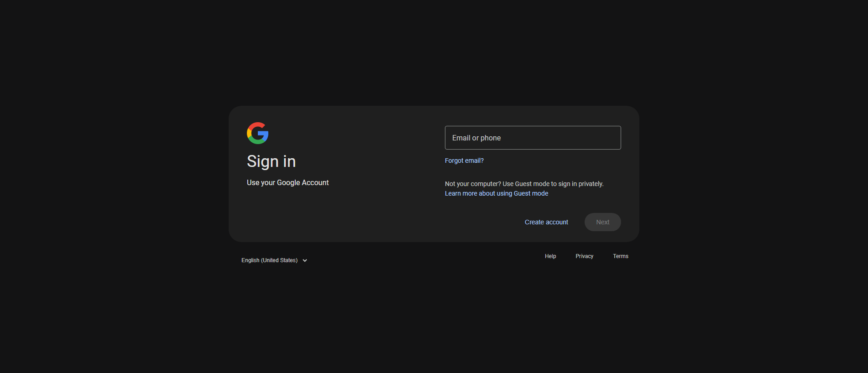The image size is (868, 373).
Task: Open the English (United States) language selector
Action: [x=274, y=260]
